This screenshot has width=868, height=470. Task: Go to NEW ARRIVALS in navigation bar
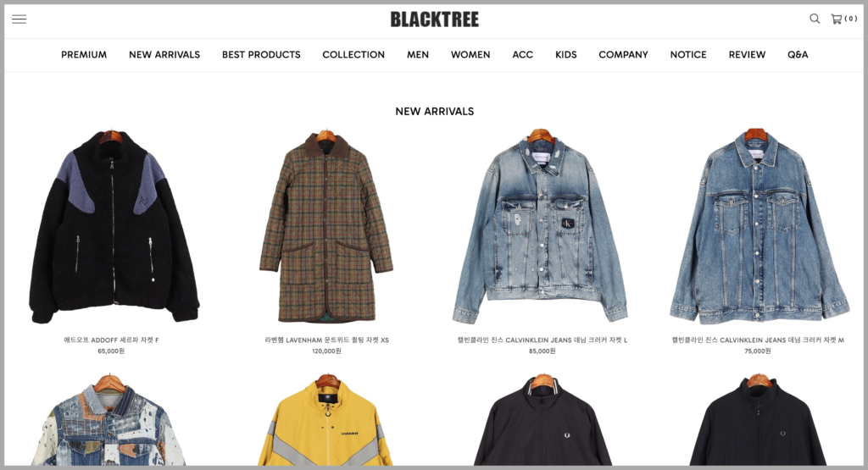tap(164, 55)
